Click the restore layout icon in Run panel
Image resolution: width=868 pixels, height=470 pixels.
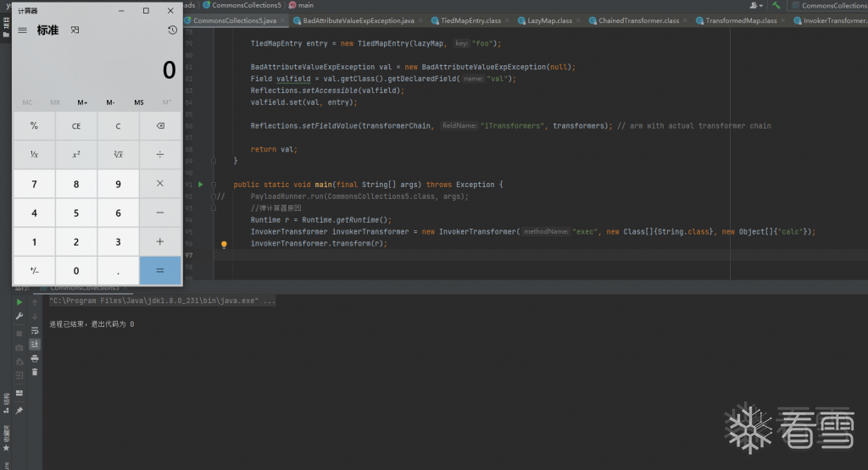point(19,393)
